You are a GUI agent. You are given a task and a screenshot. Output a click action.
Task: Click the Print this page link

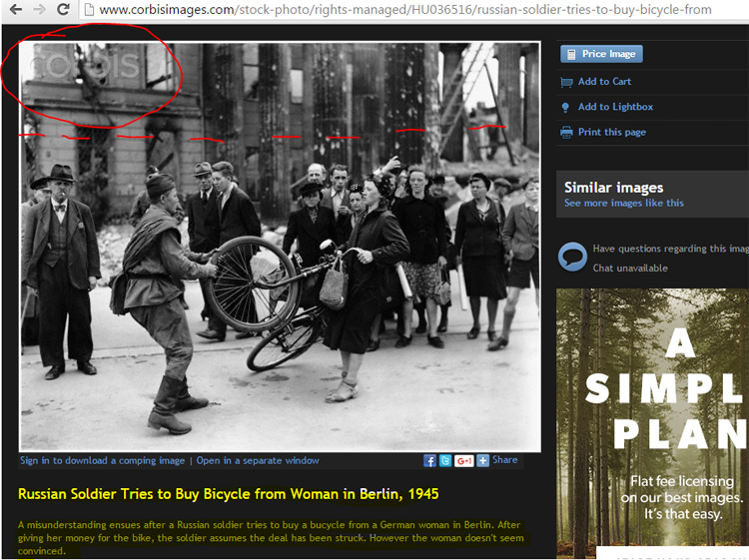611,132
